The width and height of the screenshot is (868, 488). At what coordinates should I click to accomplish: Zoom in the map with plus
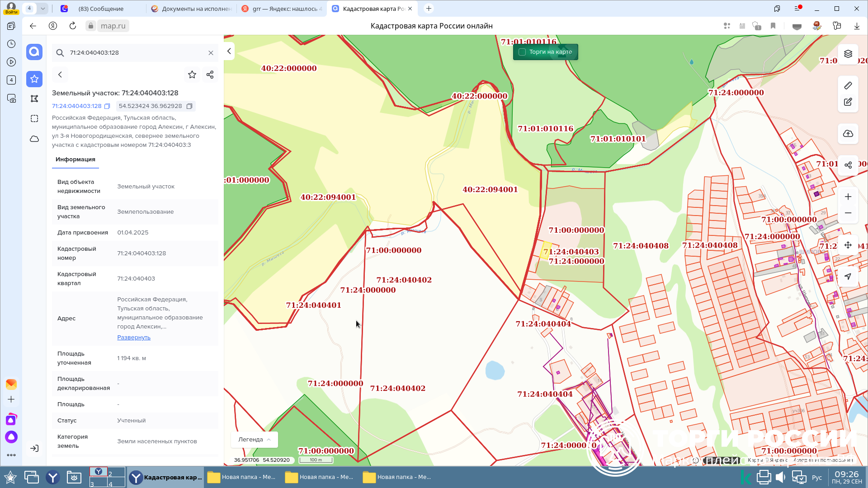coord(848,197)
